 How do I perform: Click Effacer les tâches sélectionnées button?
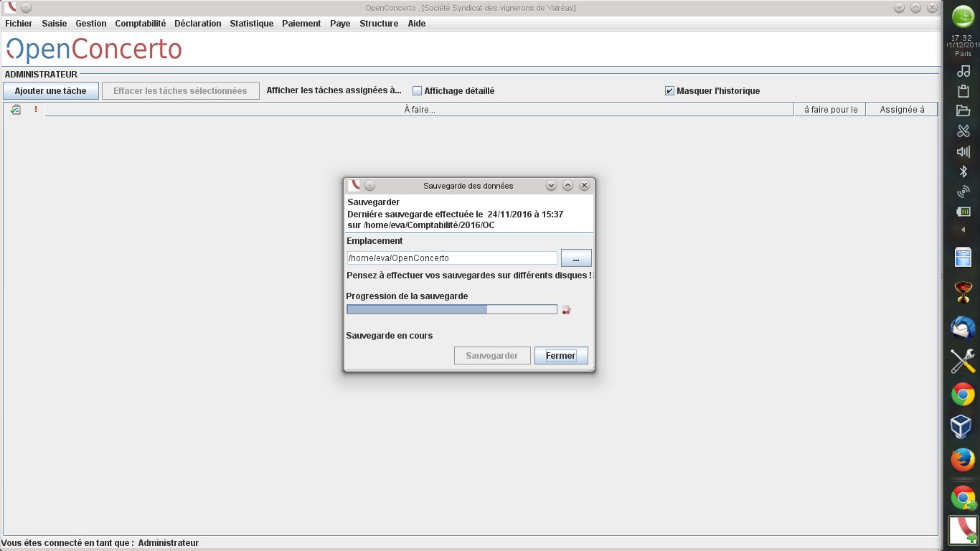(180, 91)
